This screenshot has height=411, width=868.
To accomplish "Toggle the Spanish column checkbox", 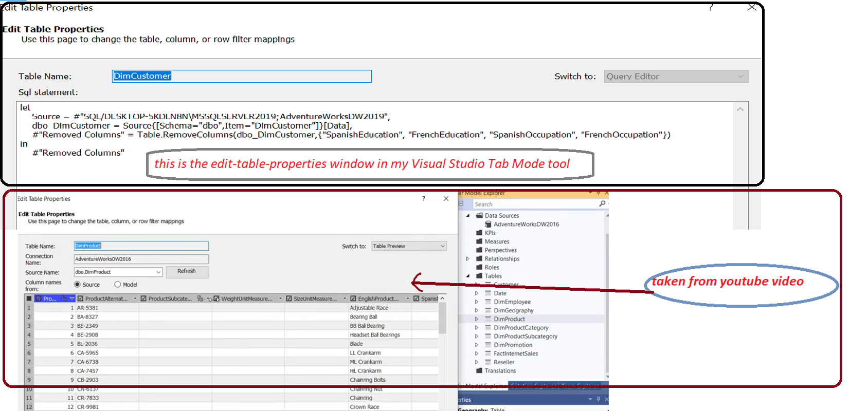I will coord(417,298).
